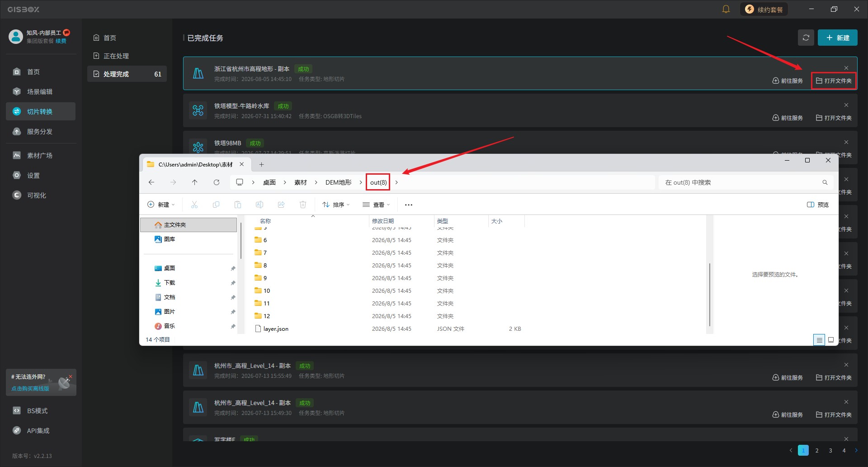Click 桌面 in the address bar breadcrumb
868x467 pixels.
coord(269,182)
